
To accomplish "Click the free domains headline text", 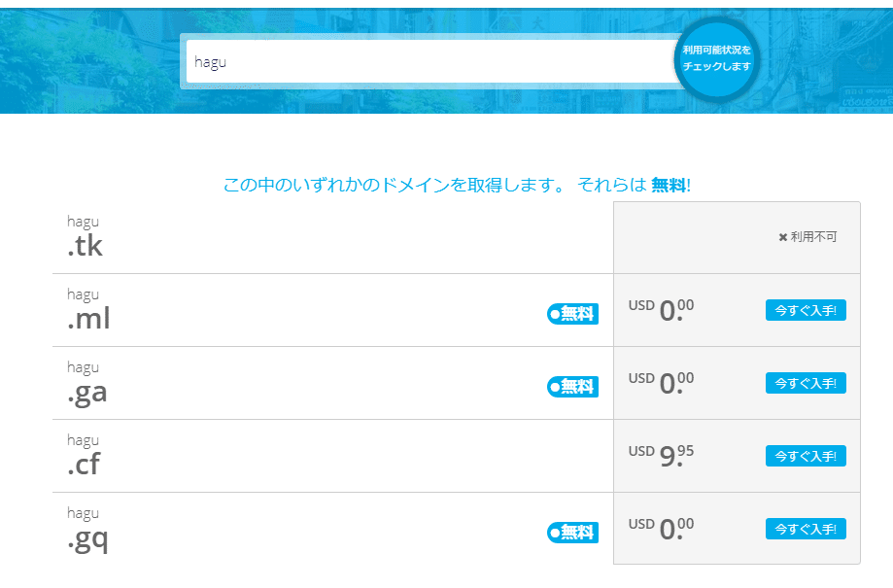I will (457, 185).
